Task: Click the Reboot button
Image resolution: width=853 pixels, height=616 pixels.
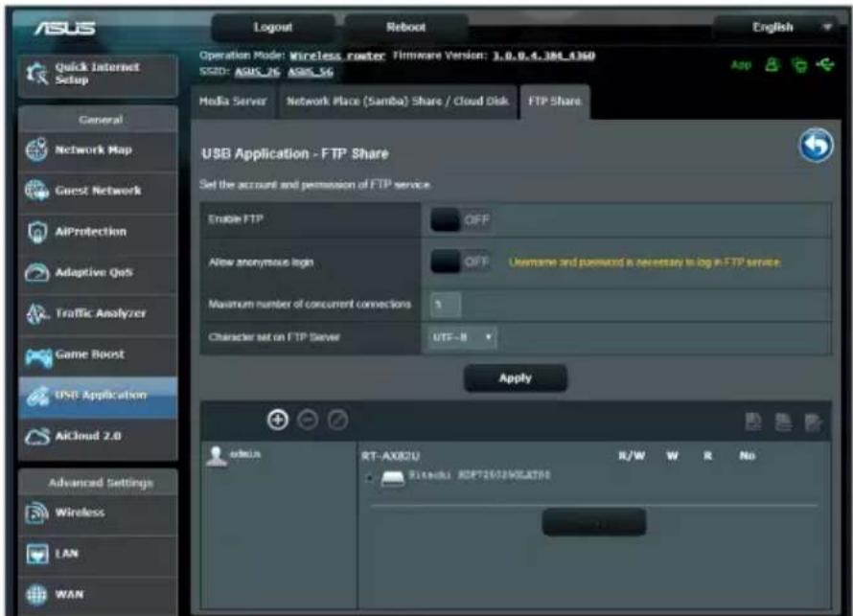Action: click(405, 27)
